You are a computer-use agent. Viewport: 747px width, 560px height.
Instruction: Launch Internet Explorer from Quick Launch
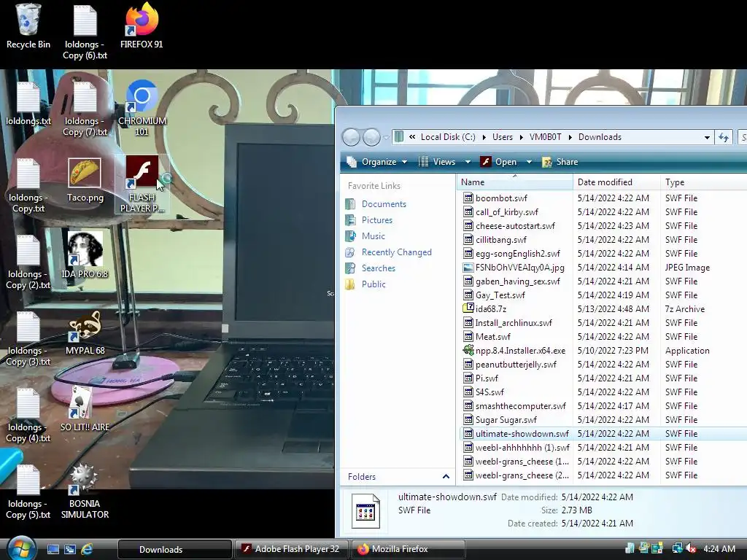[87, 549]
